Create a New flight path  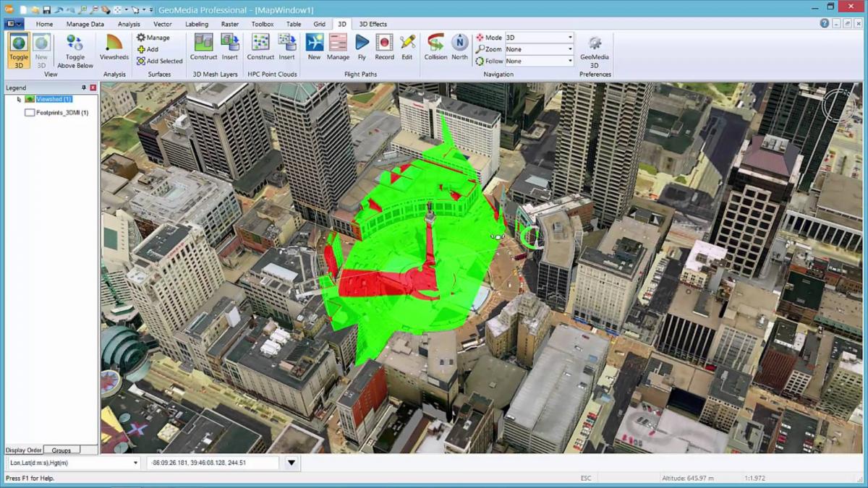314,46
